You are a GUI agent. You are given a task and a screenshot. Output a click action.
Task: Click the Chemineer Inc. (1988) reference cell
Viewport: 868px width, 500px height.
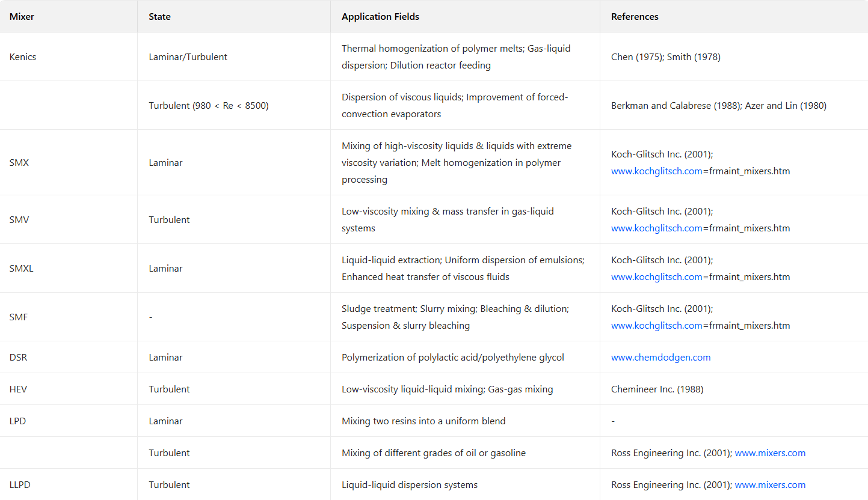657,389
